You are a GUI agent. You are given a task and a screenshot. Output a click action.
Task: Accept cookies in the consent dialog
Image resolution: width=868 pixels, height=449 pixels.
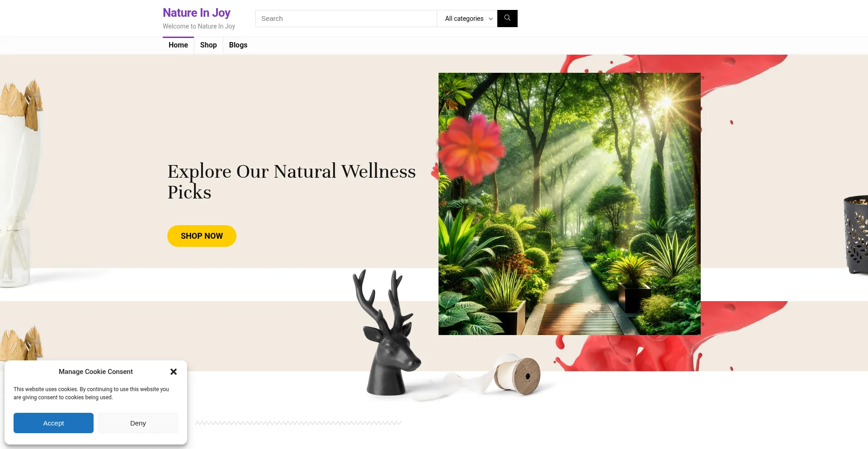(53, 423)
